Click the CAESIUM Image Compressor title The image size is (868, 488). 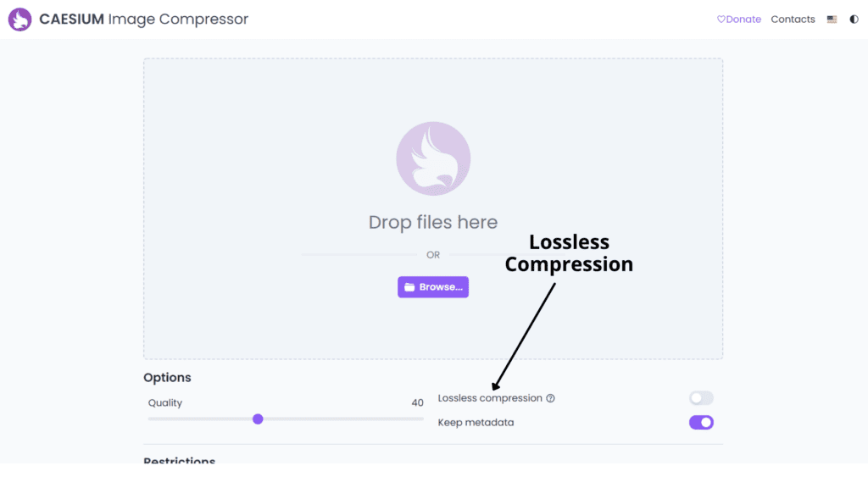(144, 19)
